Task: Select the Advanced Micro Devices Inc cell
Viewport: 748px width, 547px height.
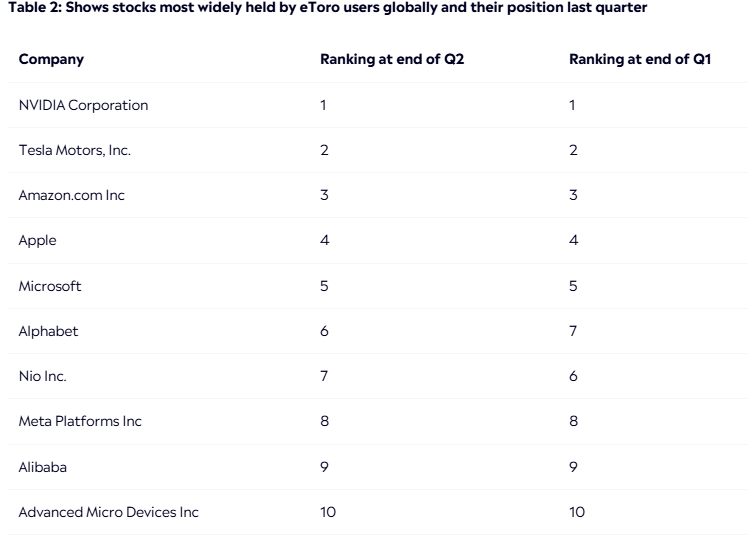Action: coord(108,512)
